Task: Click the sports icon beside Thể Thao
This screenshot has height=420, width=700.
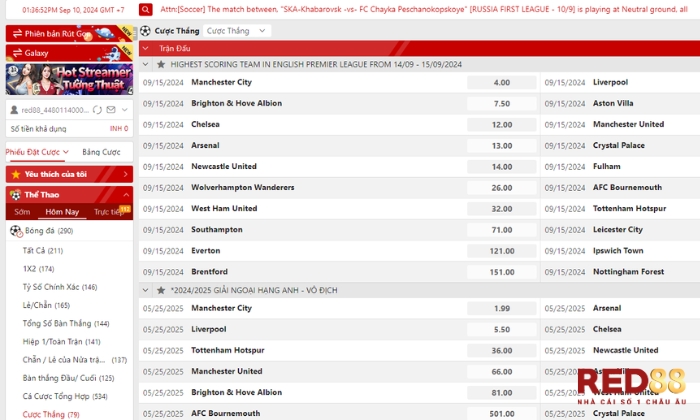Action: [x=16, y=195]
